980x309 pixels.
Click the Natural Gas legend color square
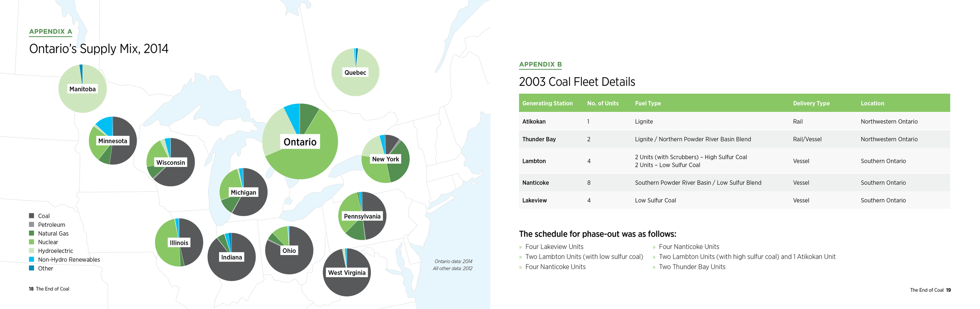coord(31,233)
